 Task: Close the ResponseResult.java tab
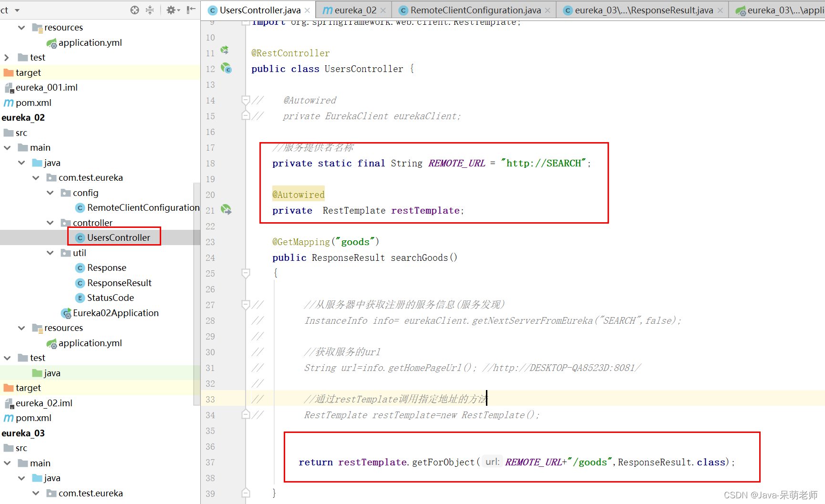click(720, 10)
